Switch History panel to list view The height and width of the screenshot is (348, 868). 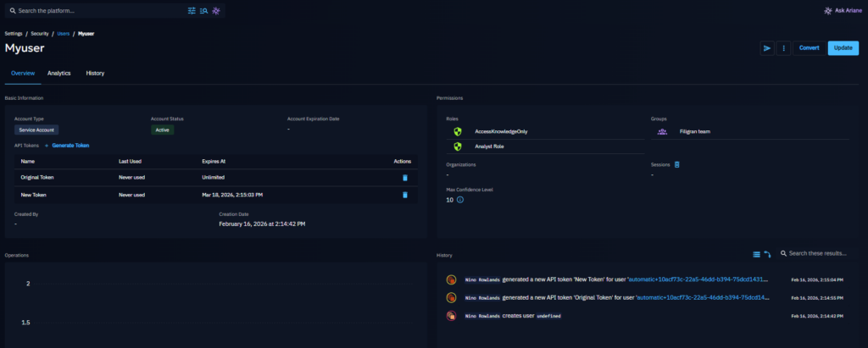(757, 254)
